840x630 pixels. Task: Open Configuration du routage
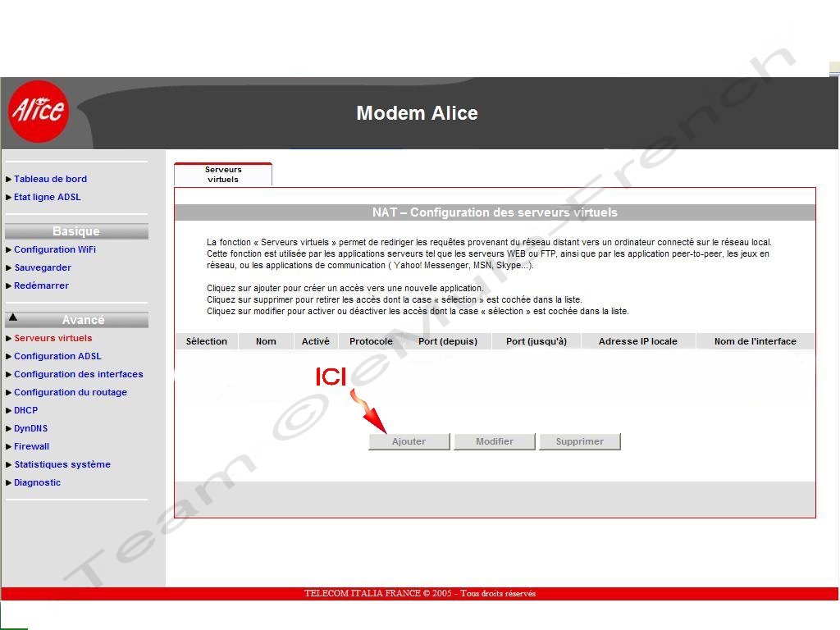point(71,392)
